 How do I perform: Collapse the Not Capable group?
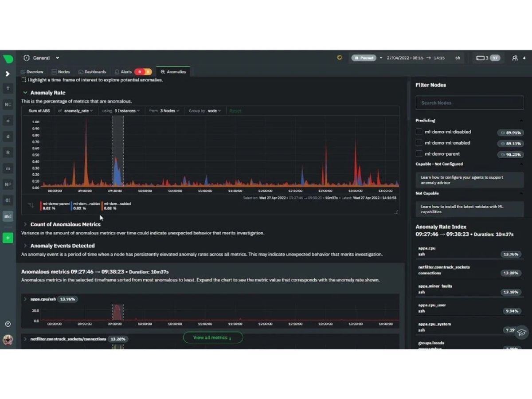click(521, 193)
